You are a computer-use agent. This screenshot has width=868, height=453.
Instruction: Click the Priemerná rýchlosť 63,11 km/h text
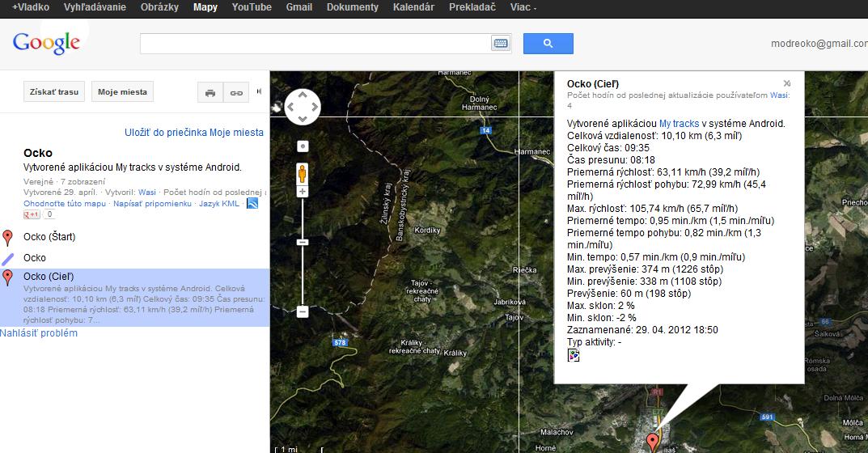pyautogui.click(x=663, y=172)
